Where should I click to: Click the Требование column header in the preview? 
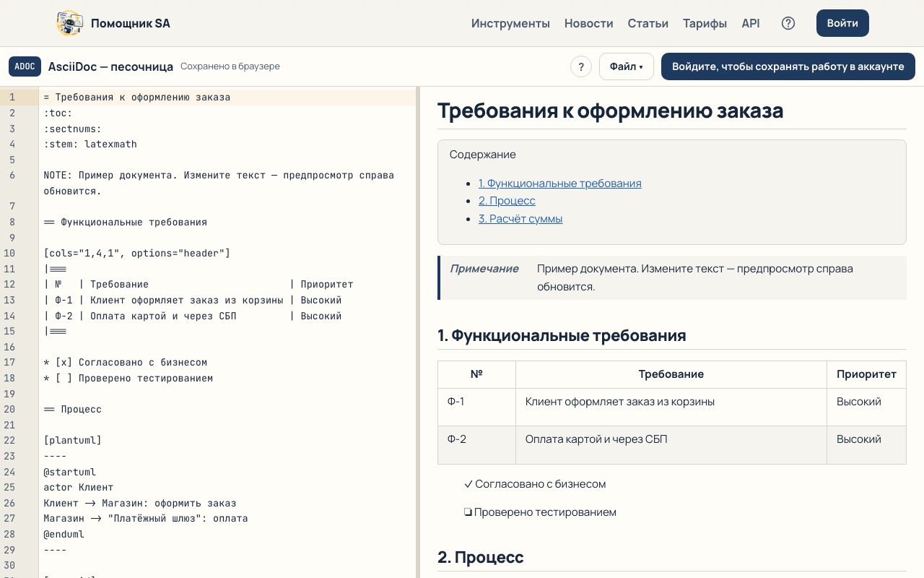(x=671, y=374)
